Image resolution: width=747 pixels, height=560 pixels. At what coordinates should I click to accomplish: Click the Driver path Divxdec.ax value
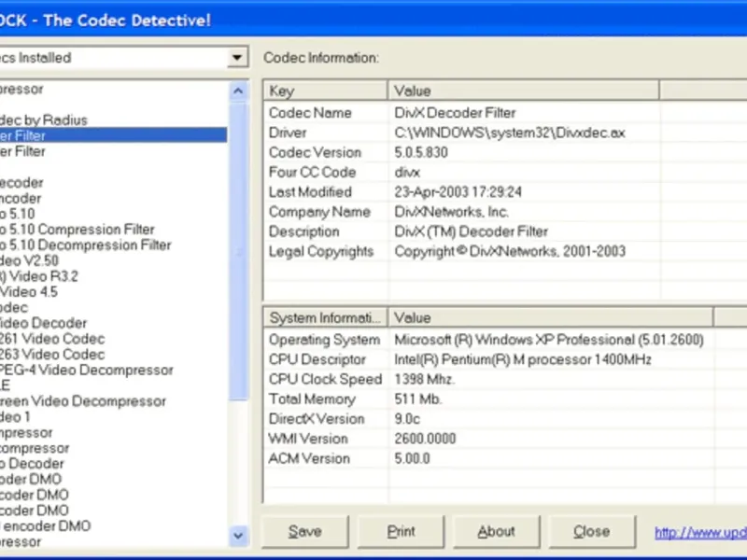coord(510,133)
